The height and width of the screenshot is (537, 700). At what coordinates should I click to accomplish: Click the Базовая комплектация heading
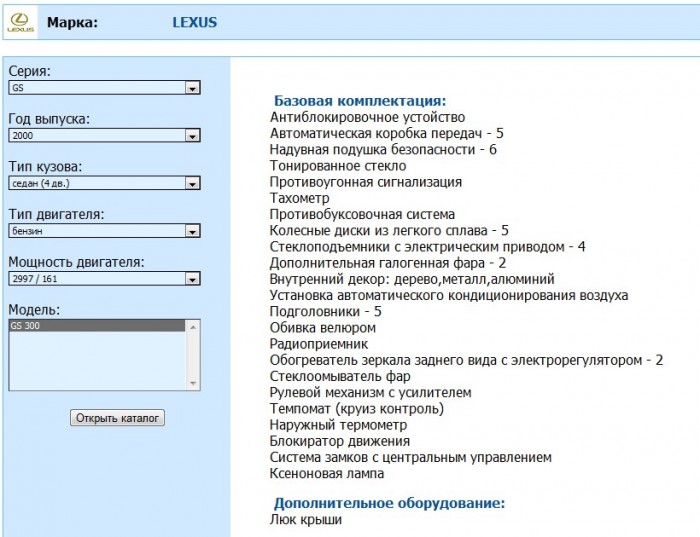(x=360, y=100)
